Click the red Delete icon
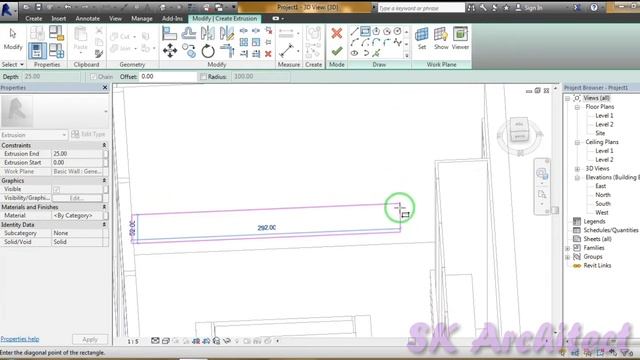The image size is (640, 360). coord(268,54)
